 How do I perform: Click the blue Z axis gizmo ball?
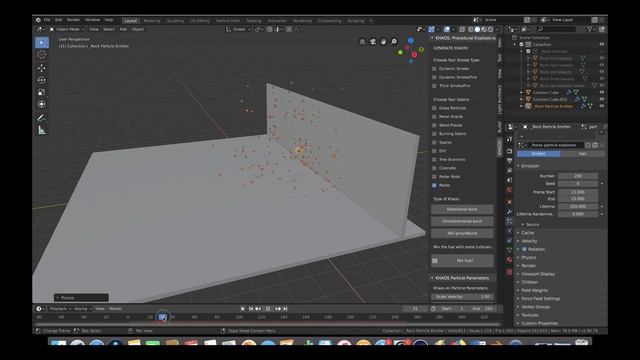coord(411,40)
